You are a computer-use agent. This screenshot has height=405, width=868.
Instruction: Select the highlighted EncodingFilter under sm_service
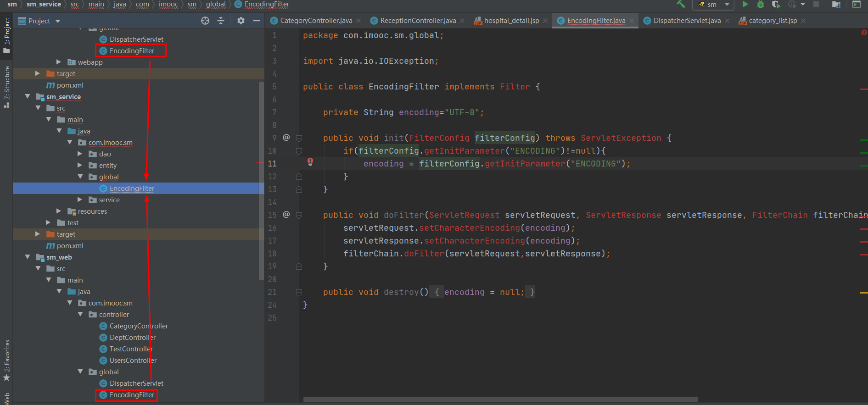tap(132, 189)
